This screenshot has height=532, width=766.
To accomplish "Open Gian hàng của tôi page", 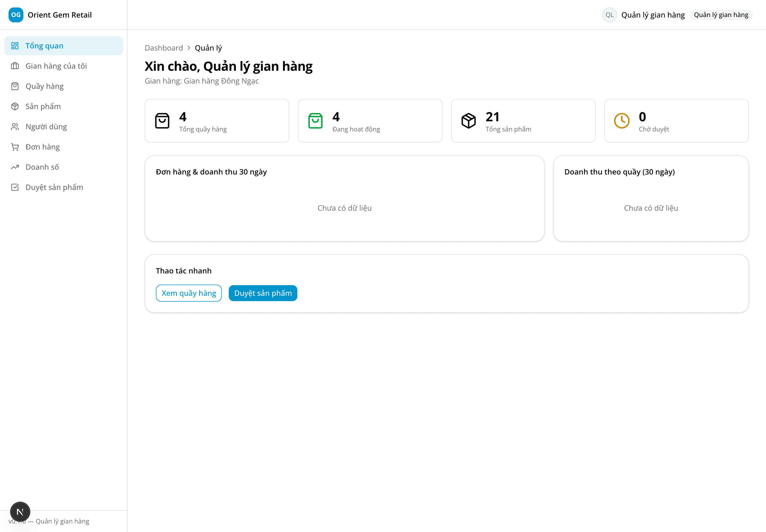I will click(63, 66).
